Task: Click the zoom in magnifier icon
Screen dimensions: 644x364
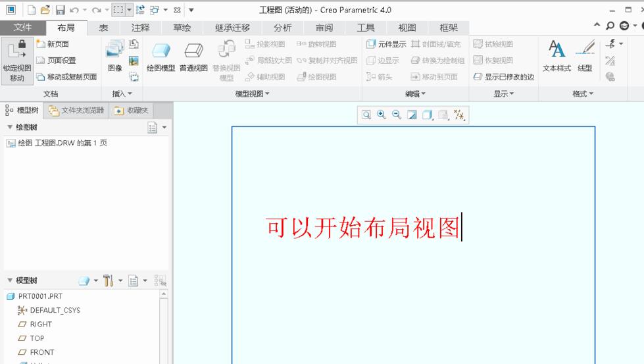Action: click(x=382, y=115)
